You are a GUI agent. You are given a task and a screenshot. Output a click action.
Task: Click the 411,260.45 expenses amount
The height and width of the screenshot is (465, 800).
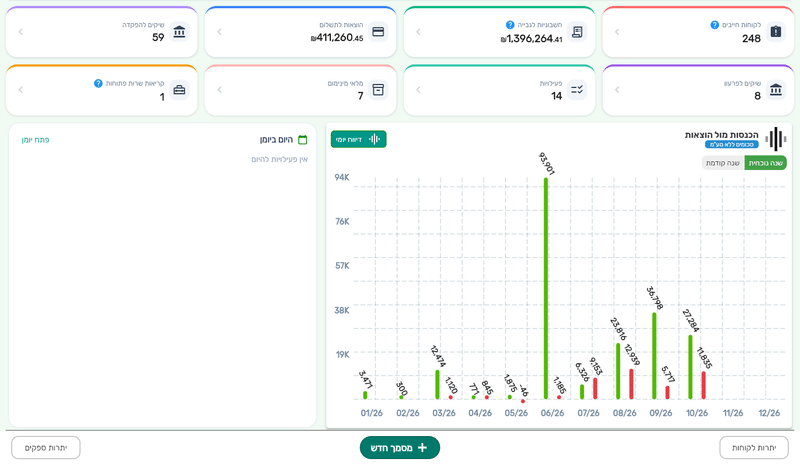[337, 38]
